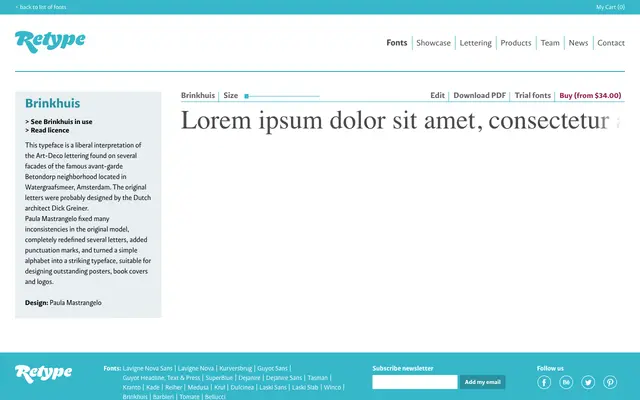The height and width of the screenshot is (400, 640).
Task: Click the Retype logo in the header
Action: [x=50, y=42]
